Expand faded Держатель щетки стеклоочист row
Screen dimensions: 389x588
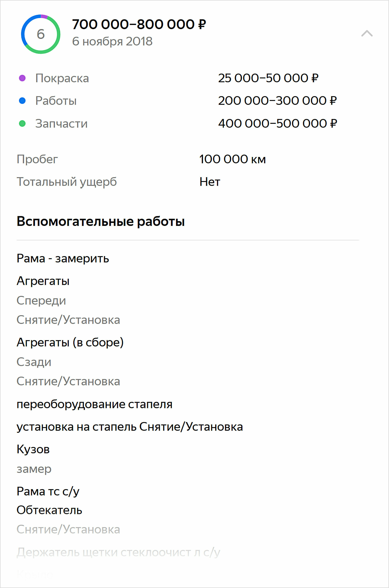coord(118,553)
